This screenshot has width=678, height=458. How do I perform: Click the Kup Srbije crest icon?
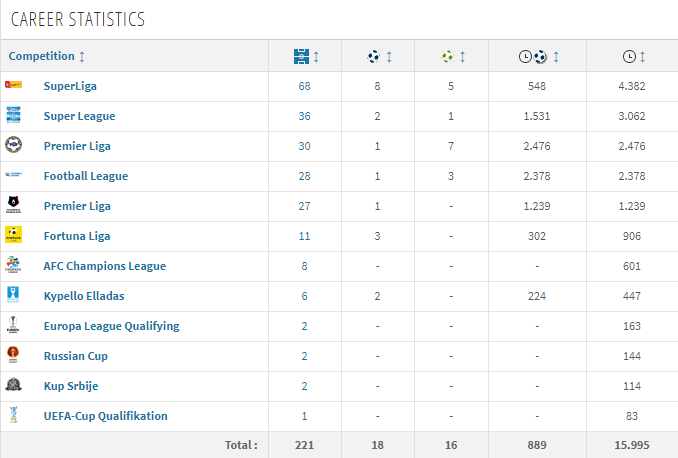(13, 384)
